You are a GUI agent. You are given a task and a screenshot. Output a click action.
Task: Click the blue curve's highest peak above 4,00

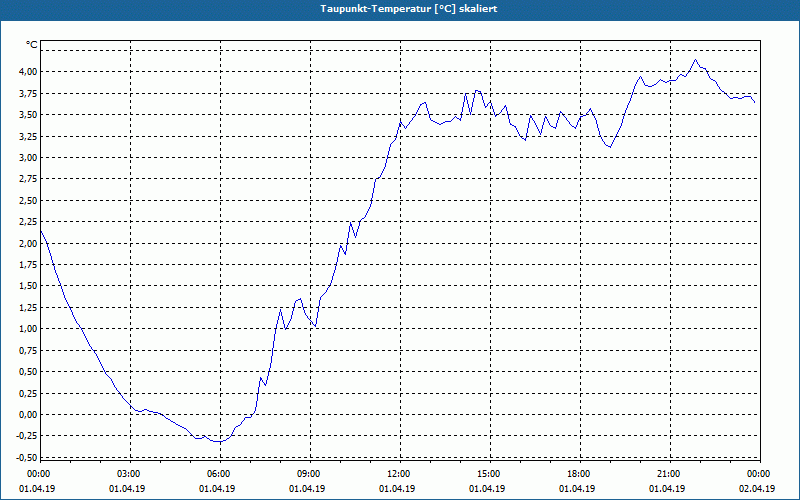[695, 60]
